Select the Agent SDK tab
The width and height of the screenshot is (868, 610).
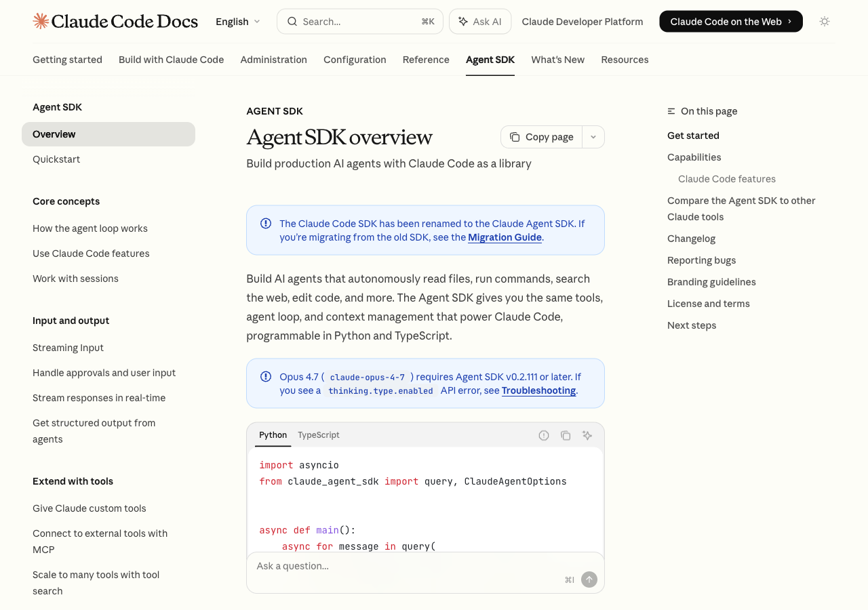click(490, 60)
